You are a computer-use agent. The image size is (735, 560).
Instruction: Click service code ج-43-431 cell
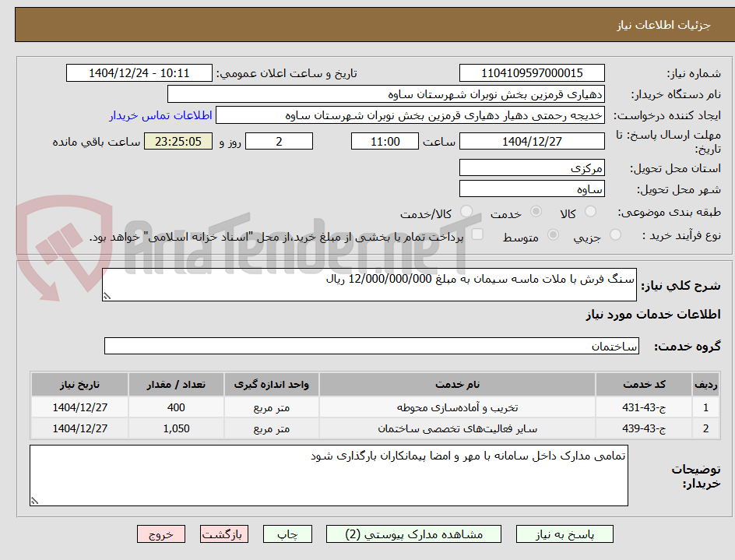644,407
